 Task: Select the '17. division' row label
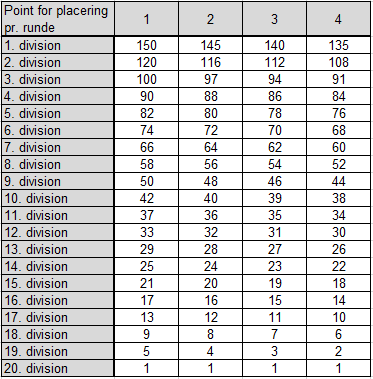[x=58, y=317]
